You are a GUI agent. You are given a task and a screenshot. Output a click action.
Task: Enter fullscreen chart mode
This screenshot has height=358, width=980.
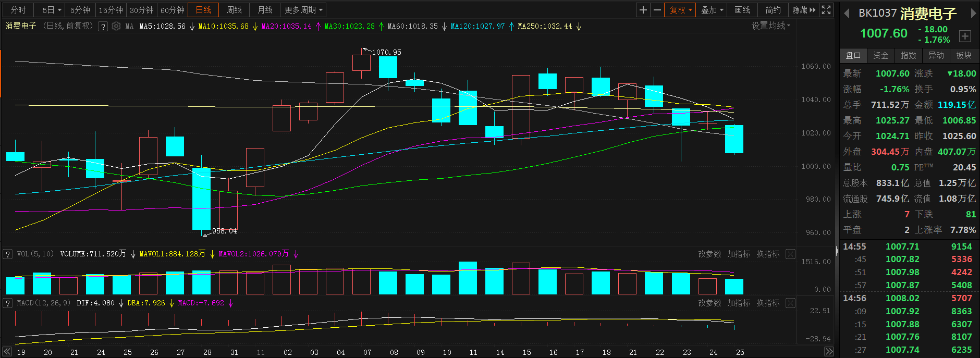coord(826,10)
